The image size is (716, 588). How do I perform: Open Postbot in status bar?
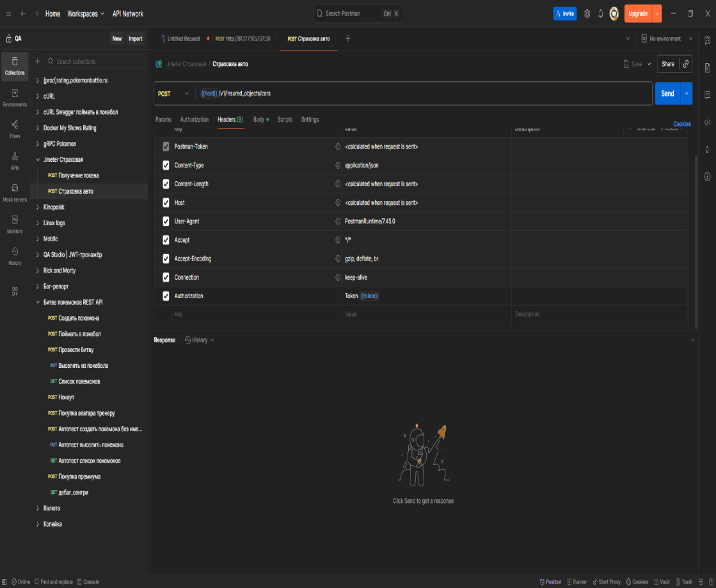(550, 582)
